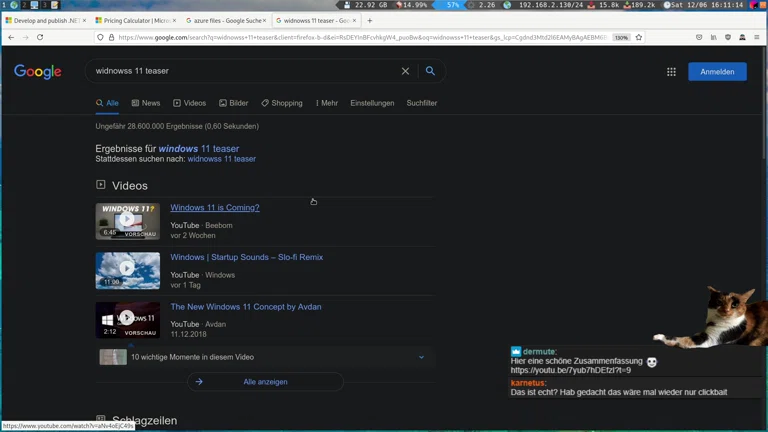This screenshot has height=432, width=768.
Task: Open the Library icon in the Firefox toolbar
Action: [714, 37]
